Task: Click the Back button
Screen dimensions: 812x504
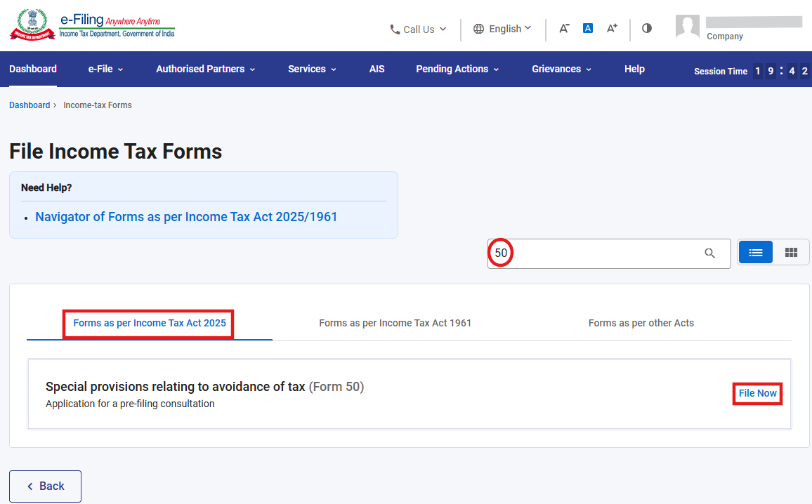Action: pos(45,486)
